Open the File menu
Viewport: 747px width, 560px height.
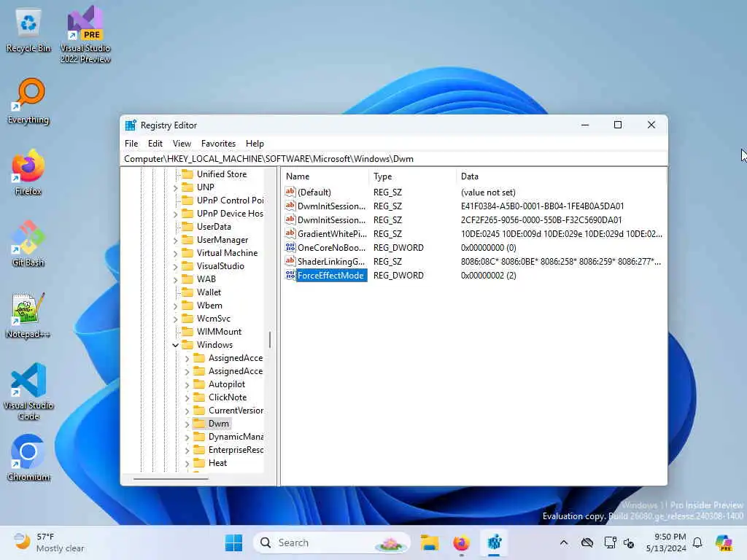131,144
